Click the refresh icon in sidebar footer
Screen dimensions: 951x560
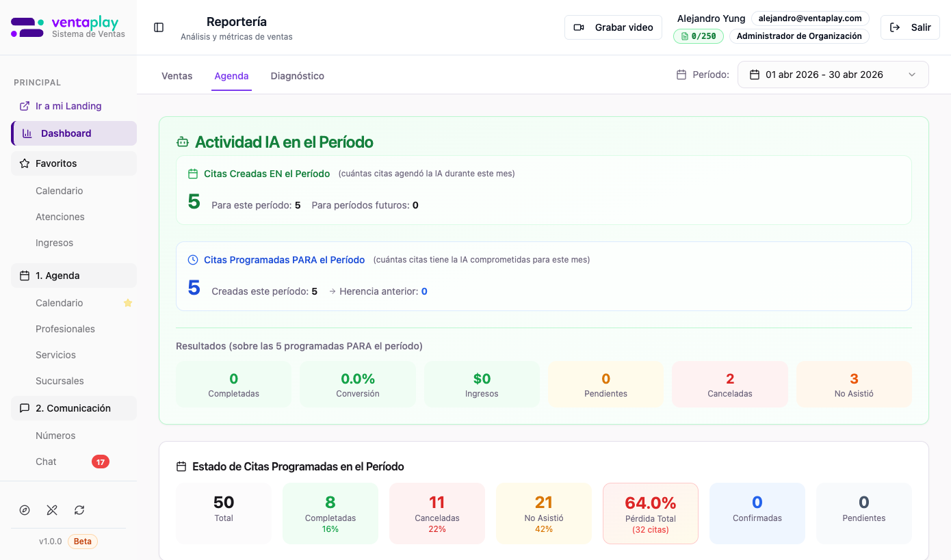(79, 510)
